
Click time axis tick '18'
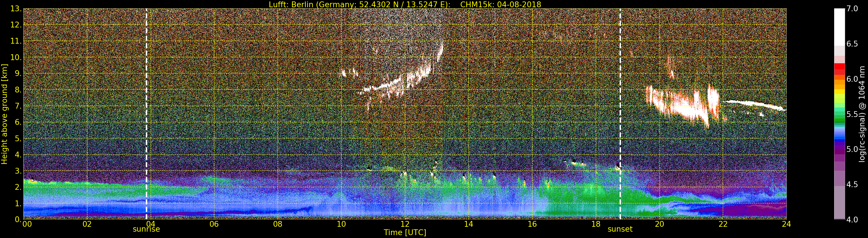pyautogui.click(x=596, y=224)
